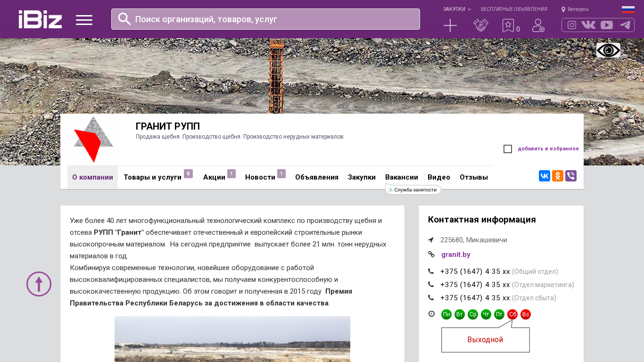
Task: Expand the ЗАКУПКИ dropdown menu
Action: point(457,9)
